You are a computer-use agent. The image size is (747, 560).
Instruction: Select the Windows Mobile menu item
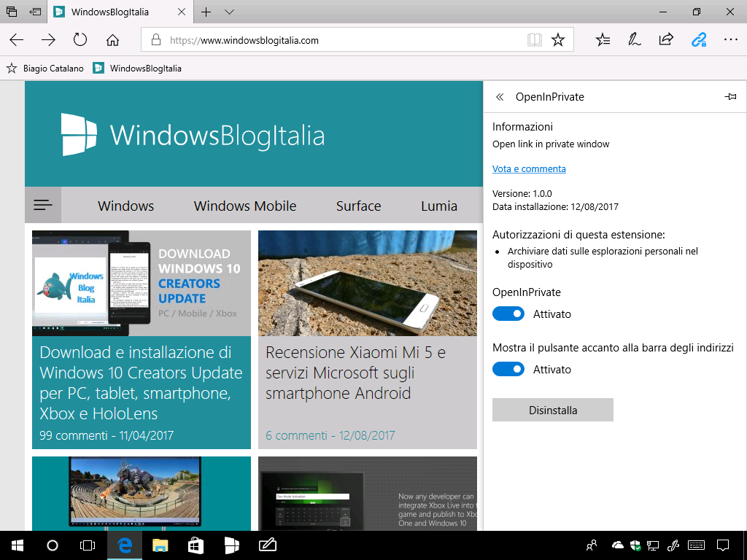(x=245, y=206)
